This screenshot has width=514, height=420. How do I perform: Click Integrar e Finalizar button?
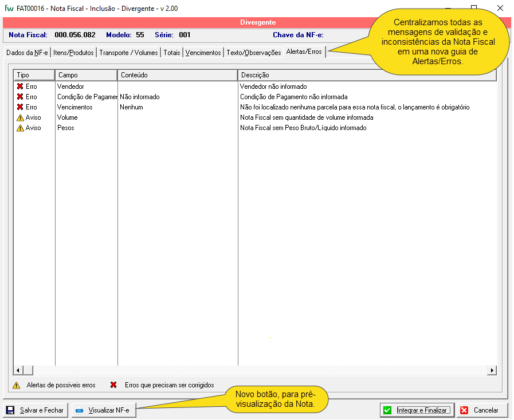(x=417, y=410)
